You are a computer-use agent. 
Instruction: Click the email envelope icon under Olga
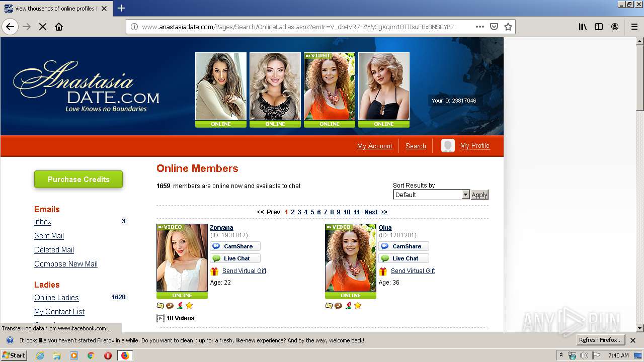pos(329,305)
